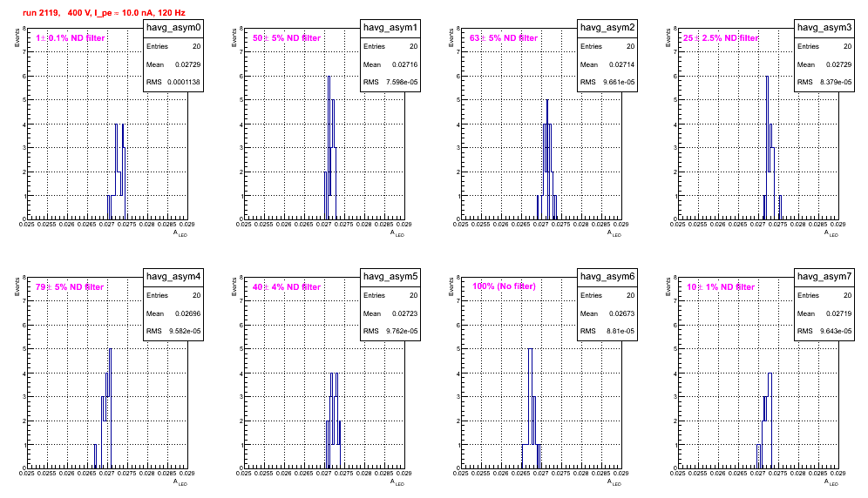Click the blue histogram in havg_asym1 plot
The height and width of the screenshot is (498, 868).
click(x=330, y=148)
